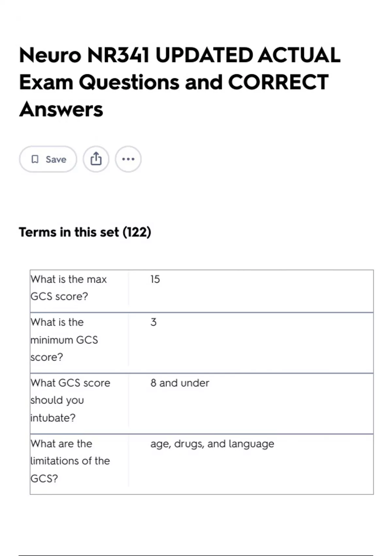
Task: Click the bookmark icon inside Save
Action: pyautogui.click(x=35, y=159)
